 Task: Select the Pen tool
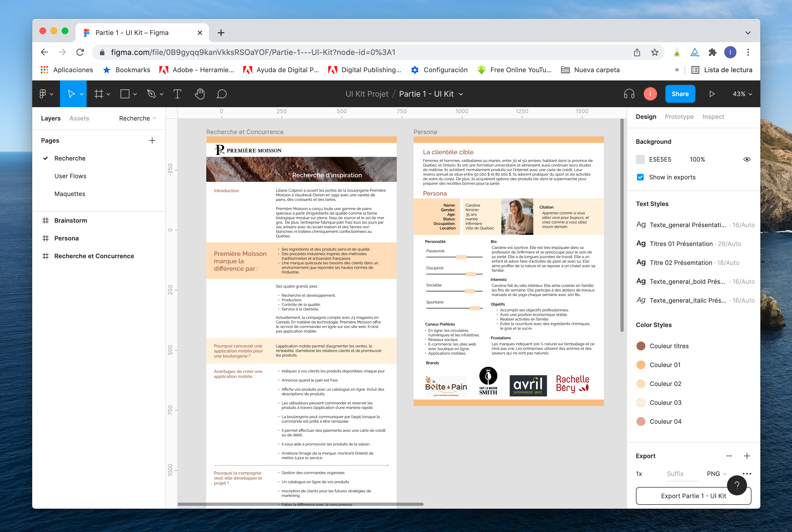tap(151, 94)
